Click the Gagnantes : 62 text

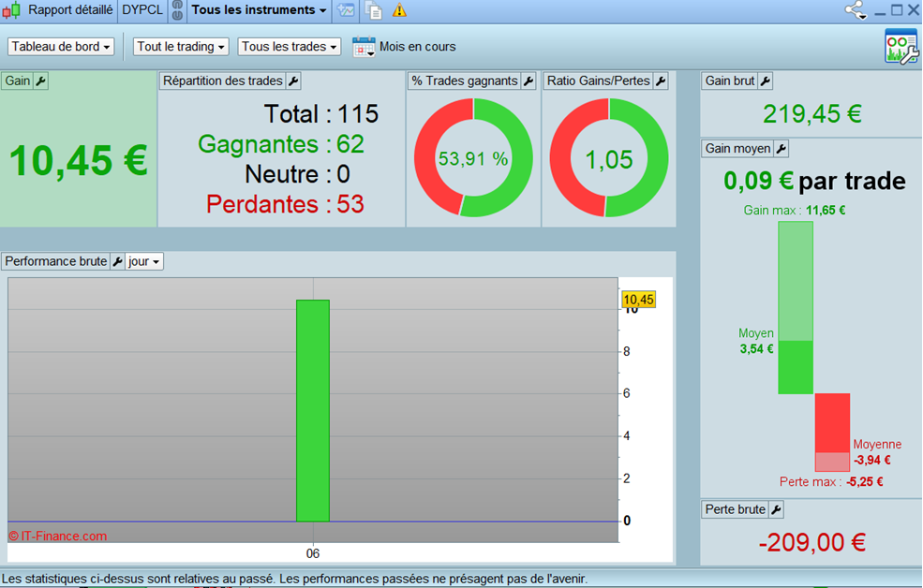(281, 144)
